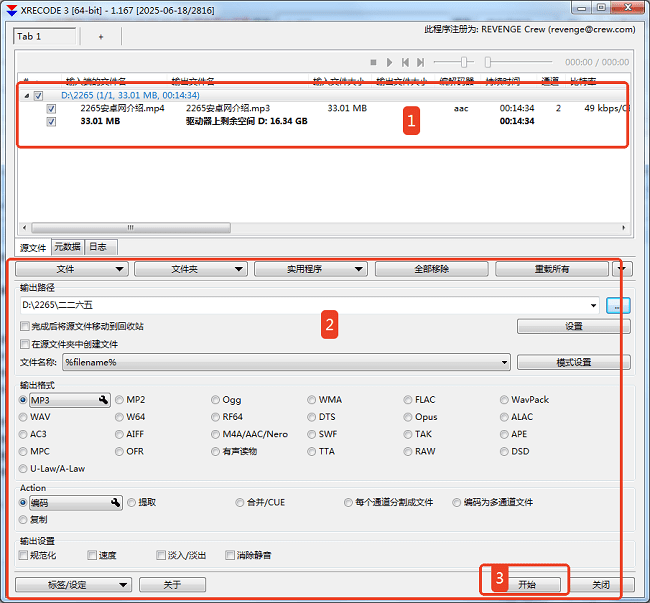Open the %filename% naming pattern combo box
650x603 pixels.
(x=286, y=362)
